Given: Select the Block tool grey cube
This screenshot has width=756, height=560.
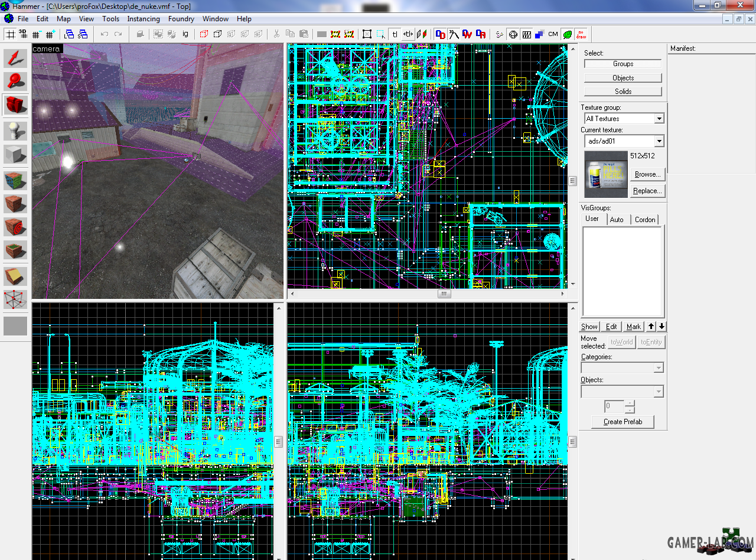Looking at the screenshot, I should (x=16, y=155).
